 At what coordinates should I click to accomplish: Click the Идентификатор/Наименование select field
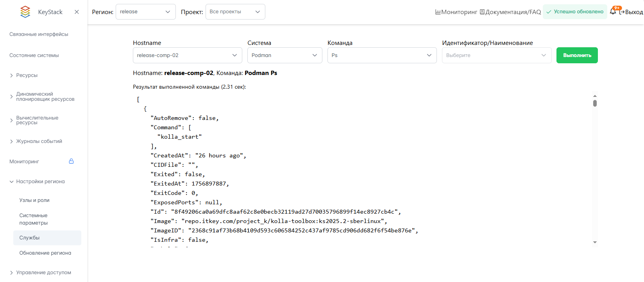[x=496, y=55]
